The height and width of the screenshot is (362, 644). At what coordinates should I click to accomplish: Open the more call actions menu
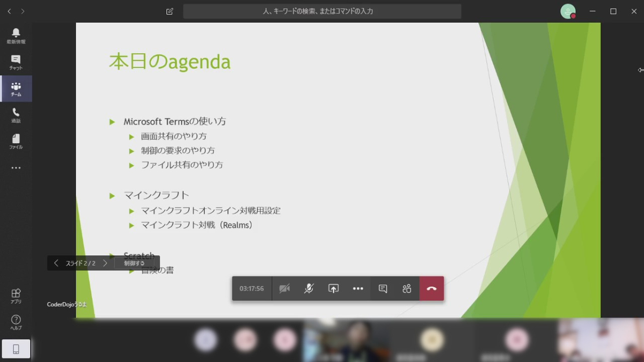click(x=357, y=289)
